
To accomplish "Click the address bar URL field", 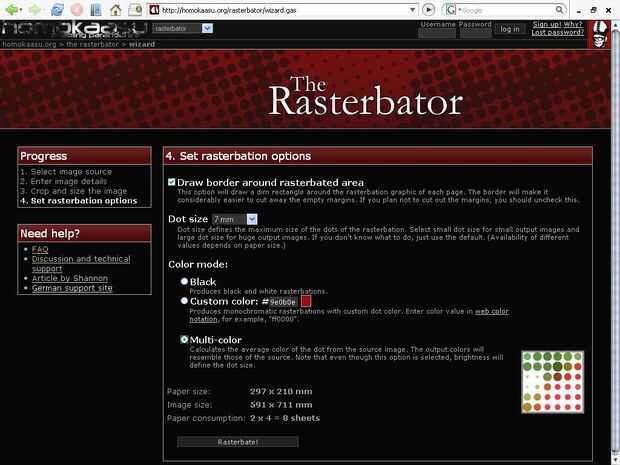I will pyautogui.click(x=284, y=10).
